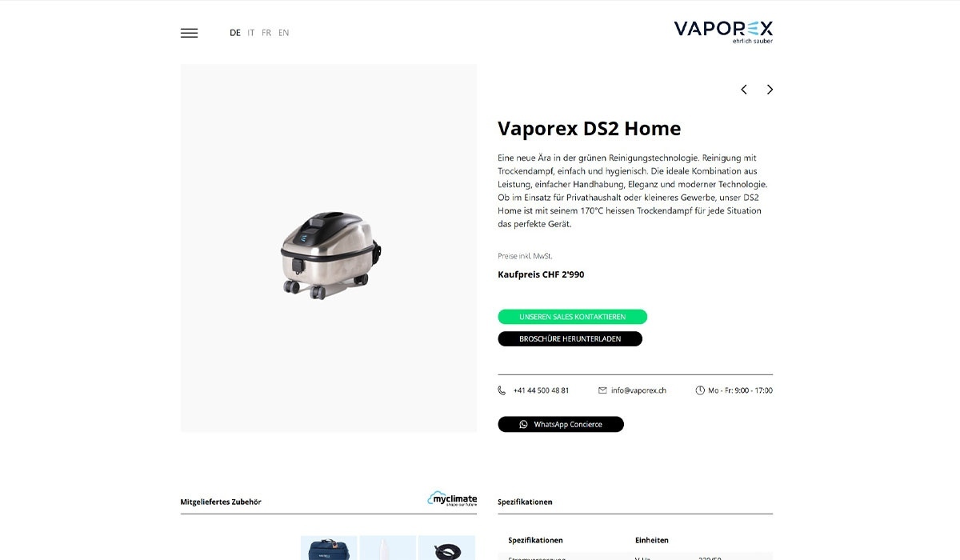Click the info@vaporex.ch email link
Viewport: 960px width, 560px height.
638,390
